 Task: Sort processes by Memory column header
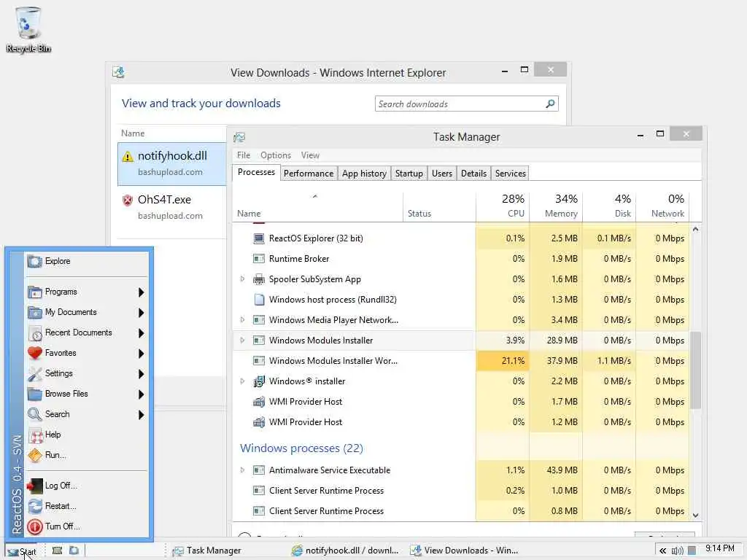point(555,206)
